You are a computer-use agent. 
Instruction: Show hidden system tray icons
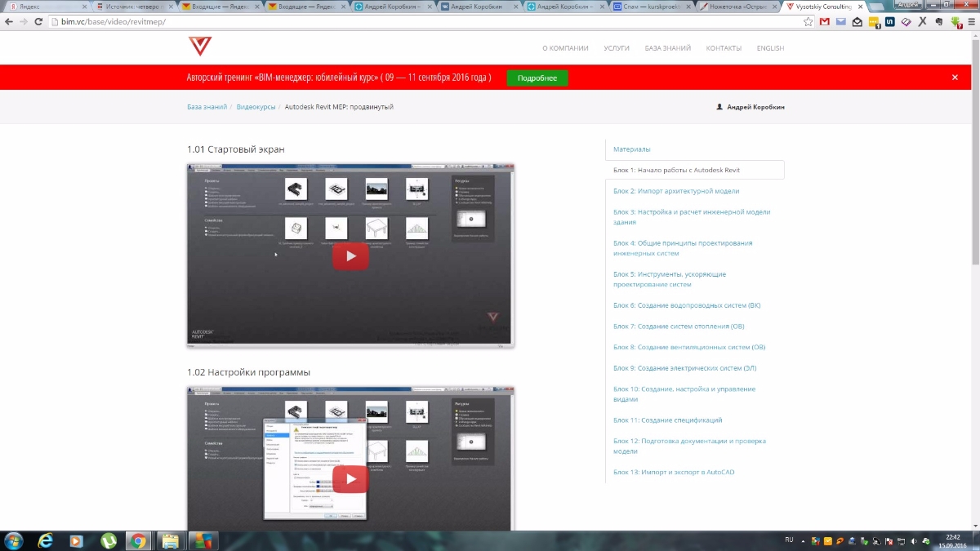(x=804, y=540)
